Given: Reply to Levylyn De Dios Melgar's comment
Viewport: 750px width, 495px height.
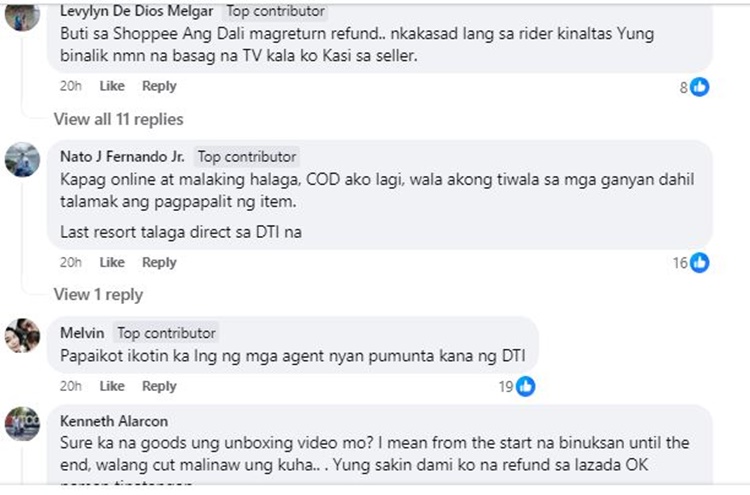Looking at the screenshot, I should tap(159, 86).
